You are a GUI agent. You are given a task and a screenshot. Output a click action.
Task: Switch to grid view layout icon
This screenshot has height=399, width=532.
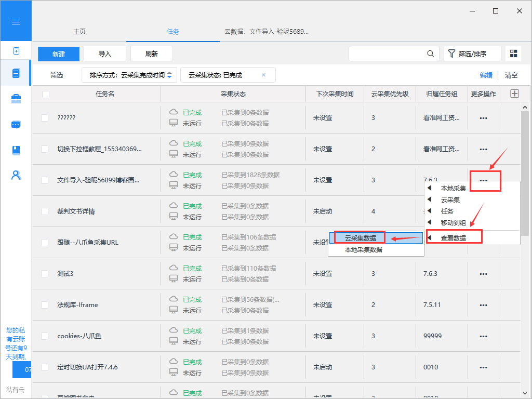[513, 54]
